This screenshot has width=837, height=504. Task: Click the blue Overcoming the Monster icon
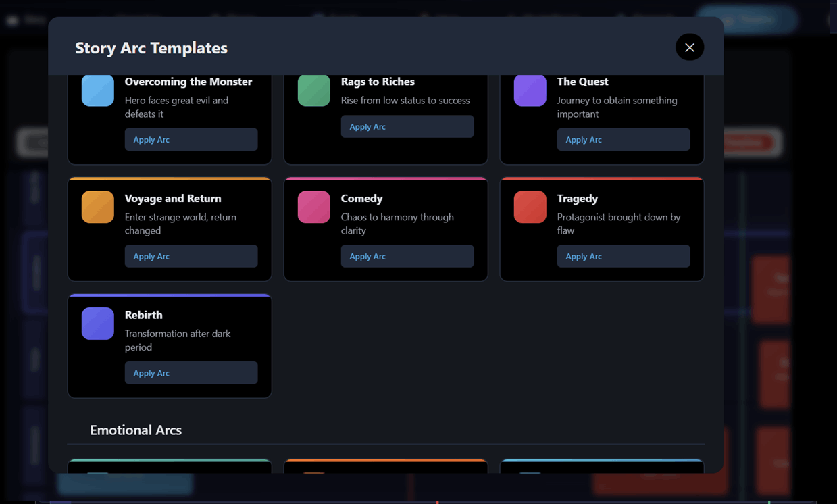tap(98, 91)
